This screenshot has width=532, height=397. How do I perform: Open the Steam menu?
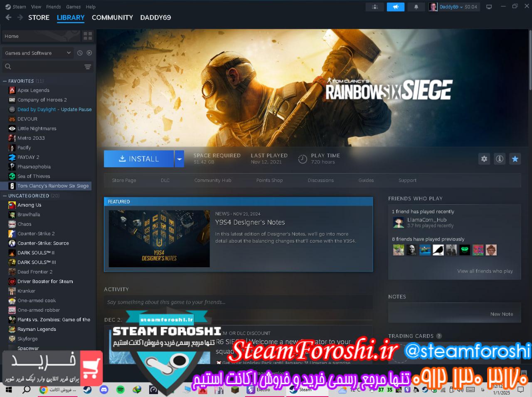pos(19,7)
